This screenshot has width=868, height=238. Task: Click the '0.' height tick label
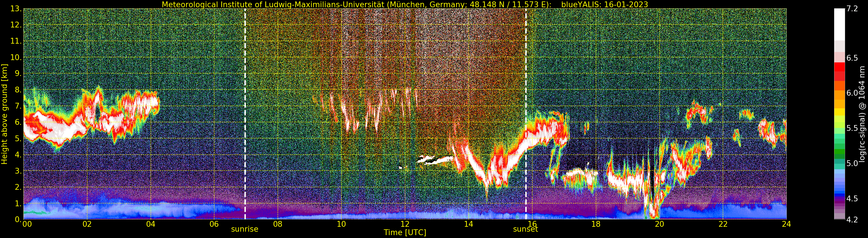pos(18,219)
